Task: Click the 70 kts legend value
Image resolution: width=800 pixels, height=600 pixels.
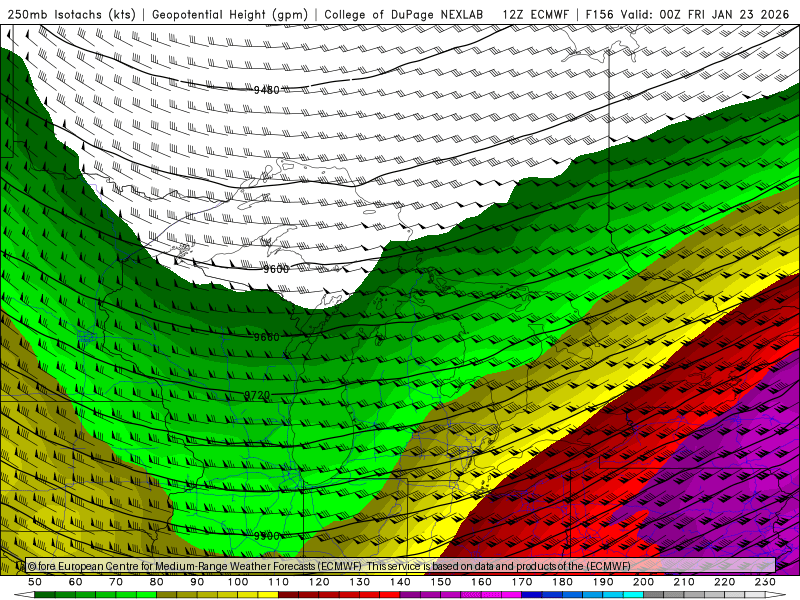Action: coord(116,582)
